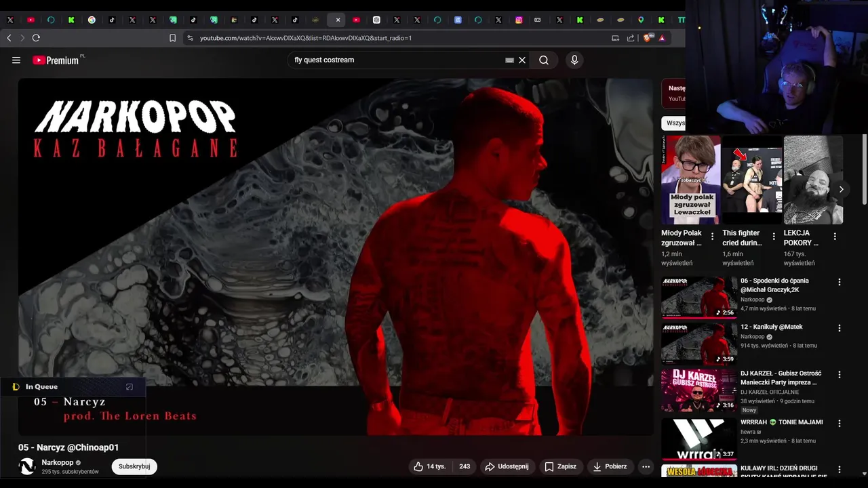Save video with Zapisz button
This screenshot has width=868, height=488.
click(x=560, y=466)
